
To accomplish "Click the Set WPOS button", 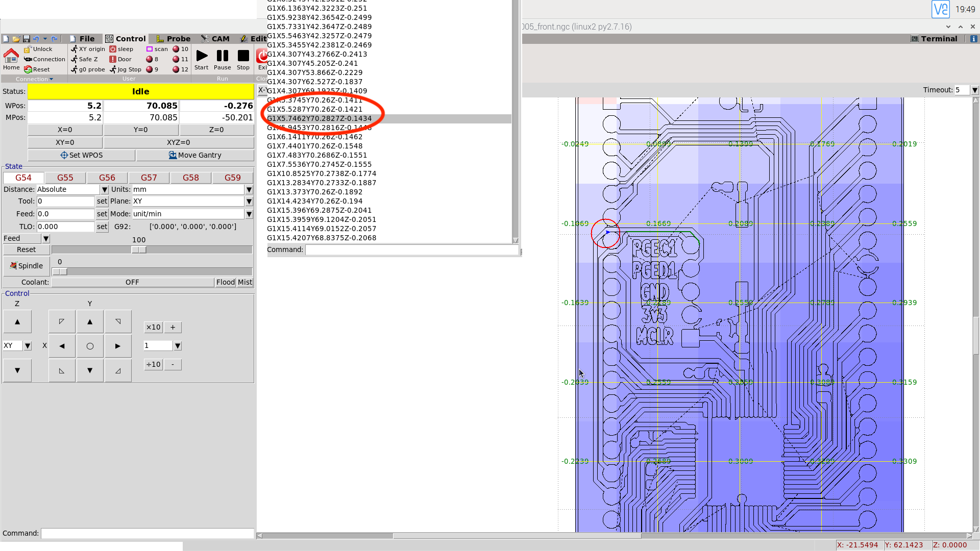I will point(82,155).
